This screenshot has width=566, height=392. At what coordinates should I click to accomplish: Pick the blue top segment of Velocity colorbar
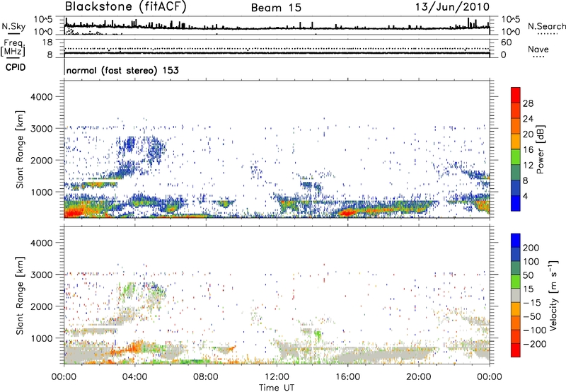(516, 241)
